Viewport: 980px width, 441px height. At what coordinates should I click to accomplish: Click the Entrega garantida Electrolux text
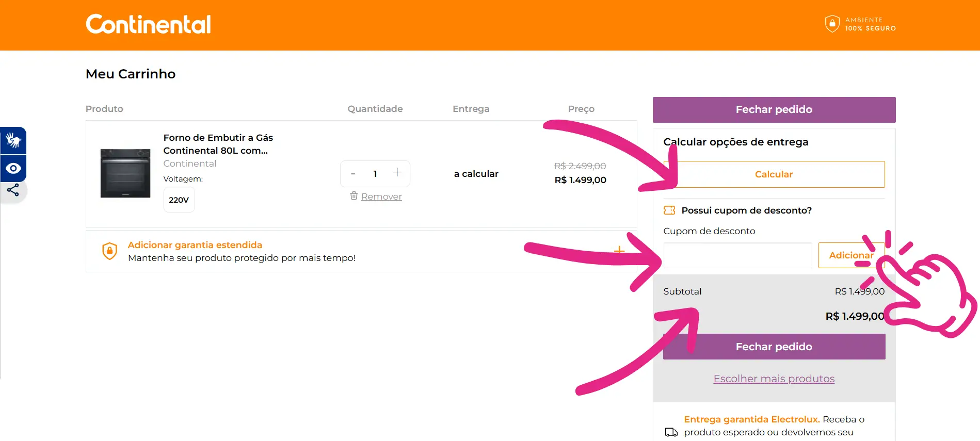(x=752, y=419)
